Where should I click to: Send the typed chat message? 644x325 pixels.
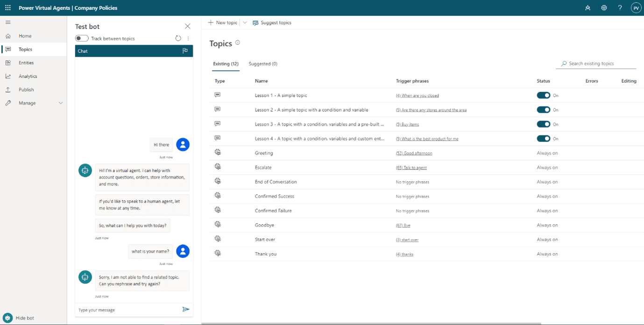point(186,309)
